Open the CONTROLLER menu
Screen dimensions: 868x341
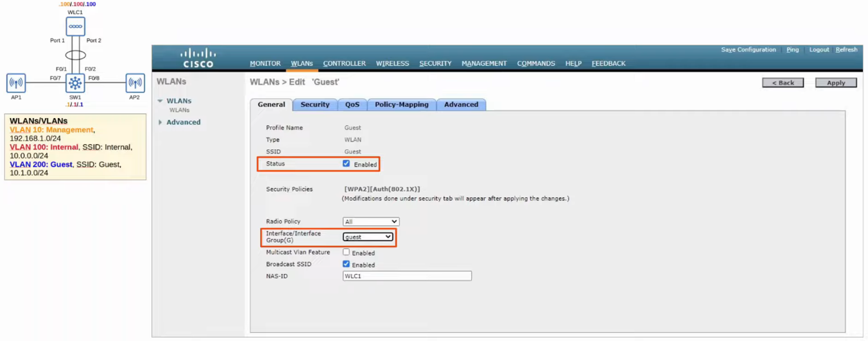[x=344, y=63]
